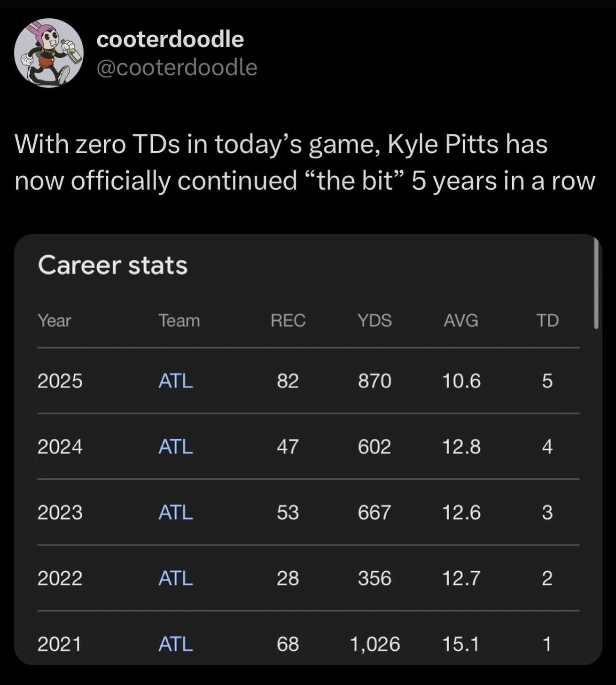Click the REC column header
Viewport: 616px width, 685px height.
(x=288, y=320)
